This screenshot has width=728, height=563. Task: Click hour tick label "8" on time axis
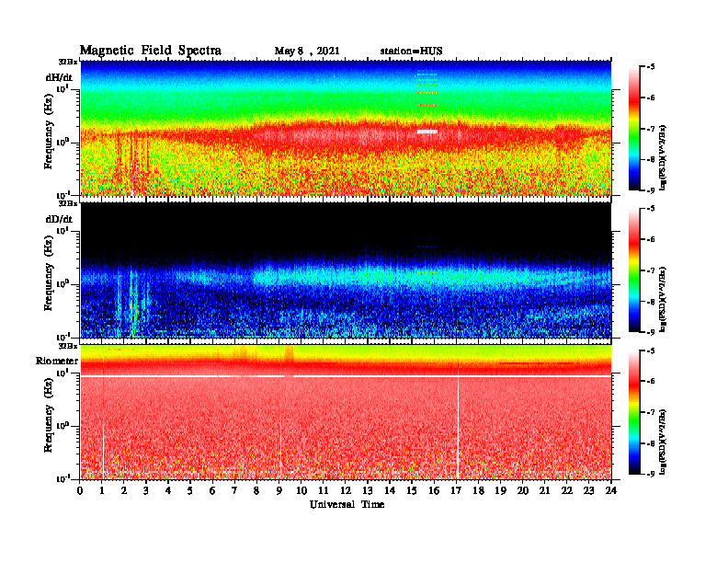click(256, 491)
